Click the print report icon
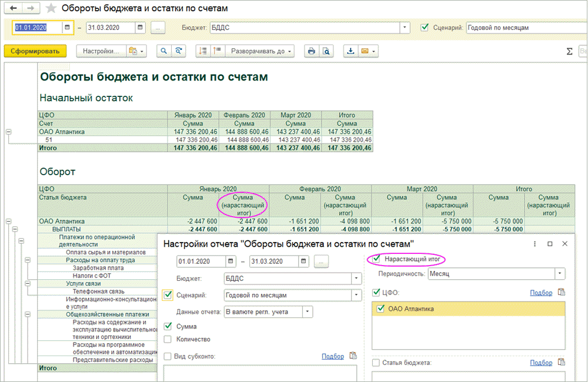 point(311,51)
